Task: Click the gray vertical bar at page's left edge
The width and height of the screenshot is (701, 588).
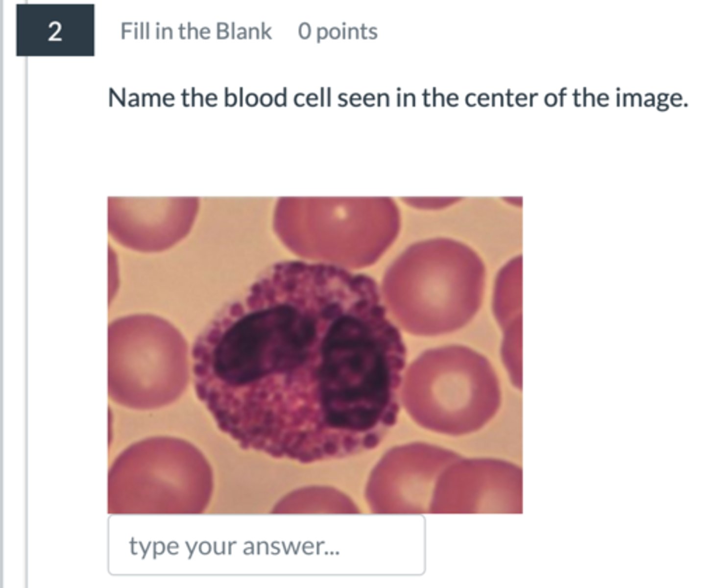Action: pos(2,294)
